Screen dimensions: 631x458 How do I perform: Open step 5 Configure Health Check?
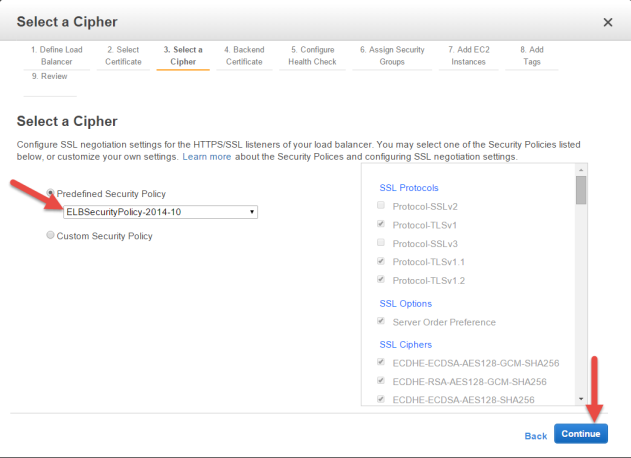pyautogui.click(x=312, y=56)
